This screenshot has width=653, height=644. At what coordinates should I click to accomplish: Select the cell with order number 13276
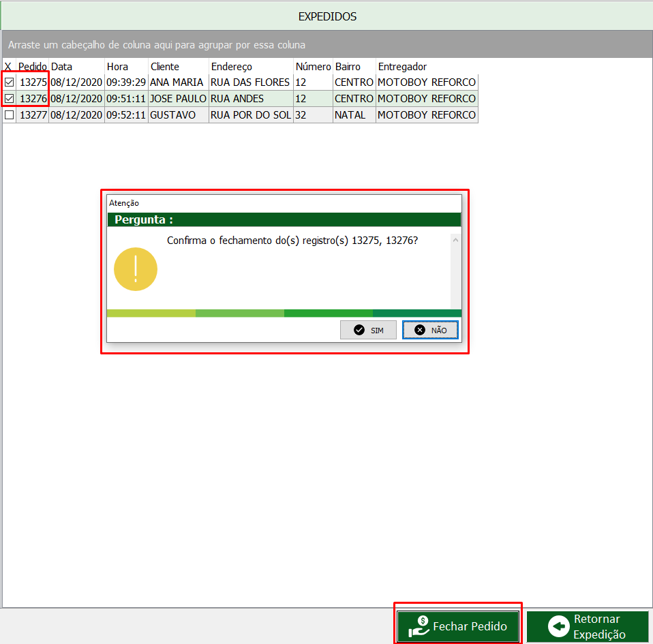(33, 99)
